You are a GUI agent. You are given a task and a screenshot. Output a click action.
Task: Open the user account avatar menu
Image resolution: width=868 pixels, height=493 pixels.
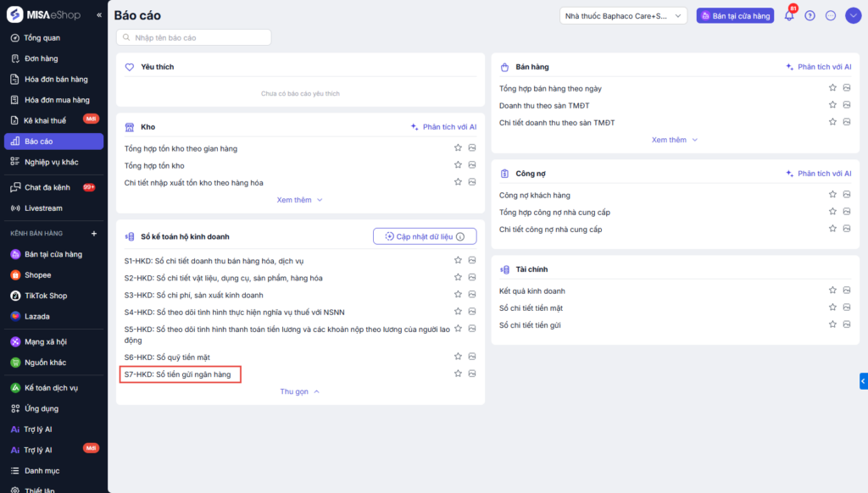click(x=853, y=15)
